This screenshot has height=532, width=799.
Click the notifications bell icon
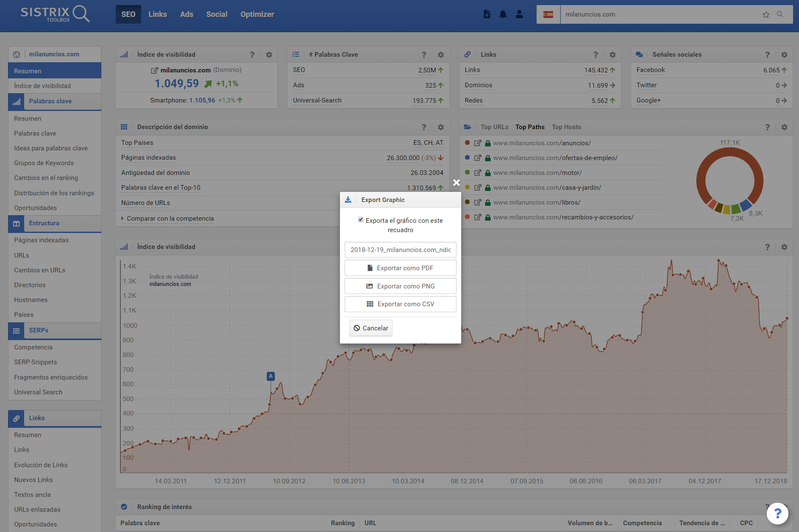503,14
